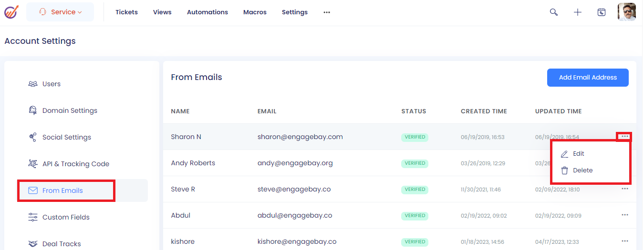Click VERIFIED badge in kishore row
644x250 pixels.
click(415, 242)
